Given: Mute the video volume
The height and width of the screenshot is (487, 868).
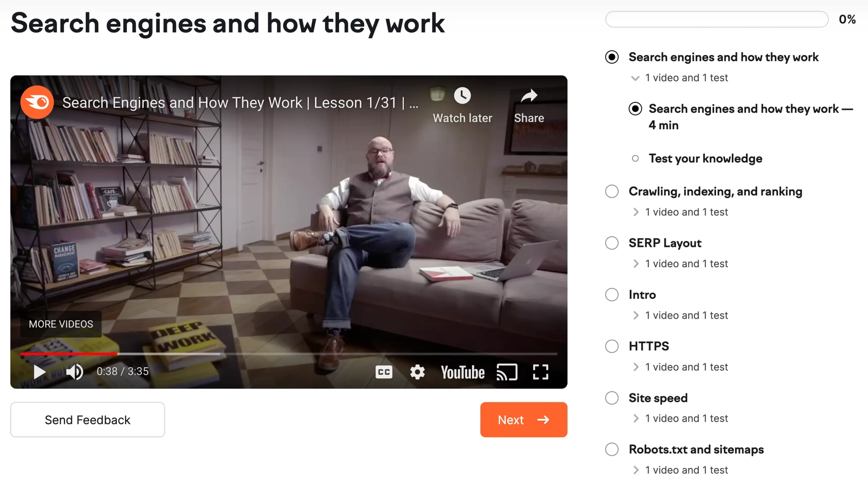Looking at the screenshot, I should [x=74, y=372].
